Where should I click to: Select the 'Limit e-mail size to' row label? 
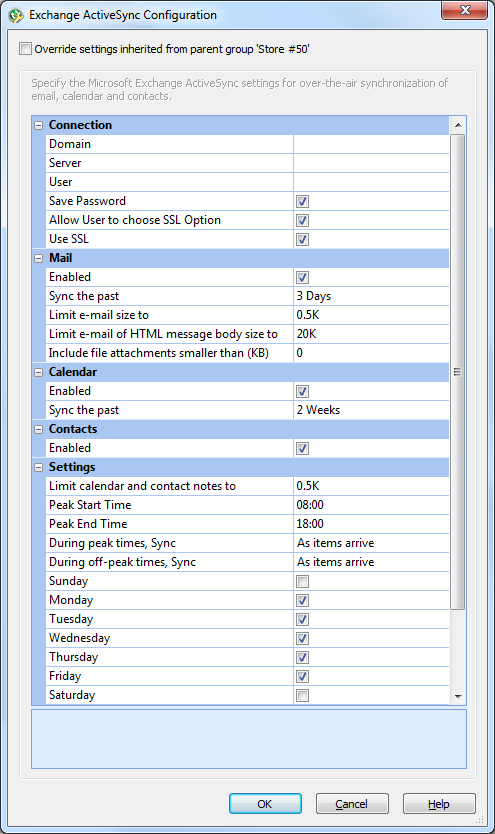(x=99, y=315)
